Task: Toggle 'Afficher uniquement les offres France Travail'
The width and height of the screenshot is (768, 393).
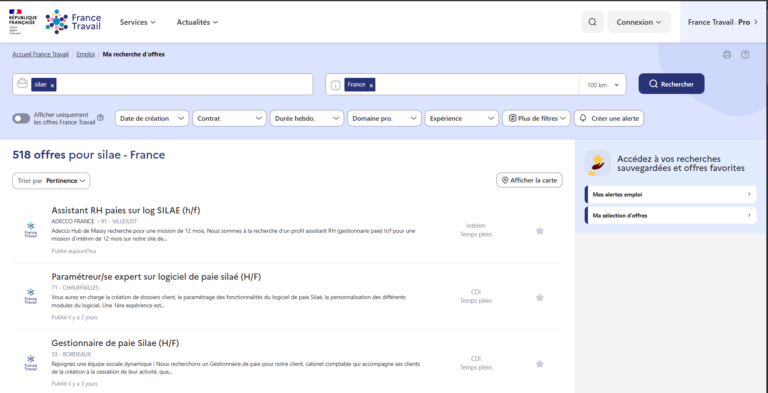Action: (21, 119)
